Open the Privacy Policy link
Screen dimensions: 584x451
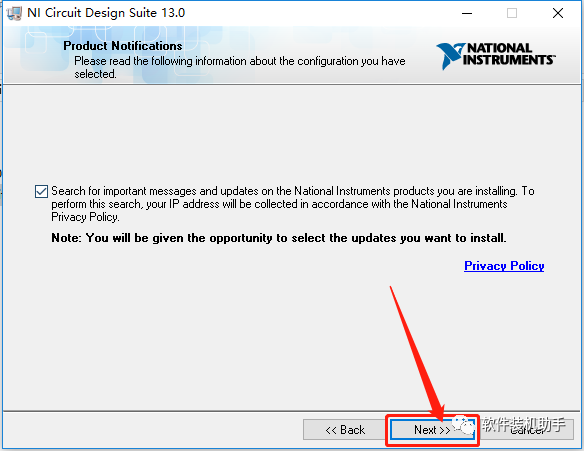[x=504, y=266]
